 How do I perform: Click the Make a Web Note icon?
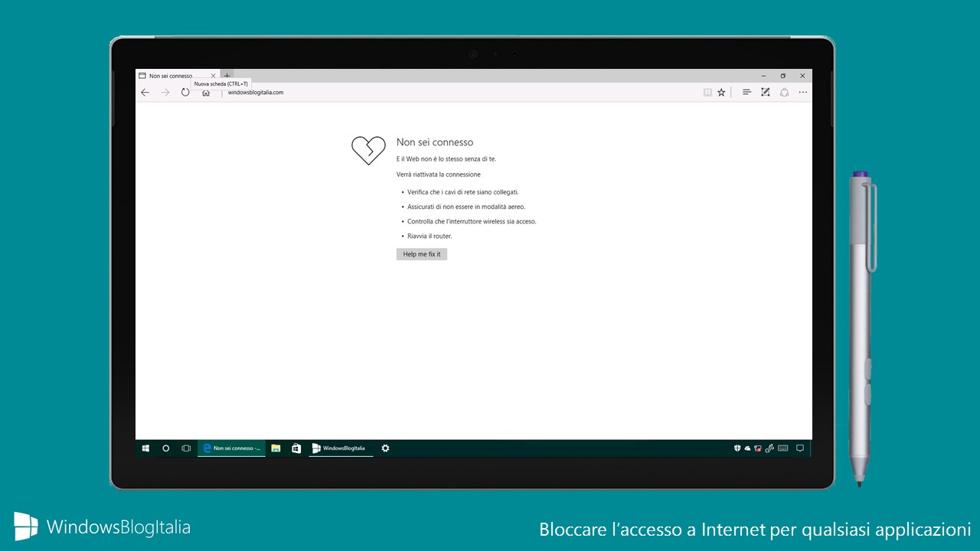(x=765, y=93)
